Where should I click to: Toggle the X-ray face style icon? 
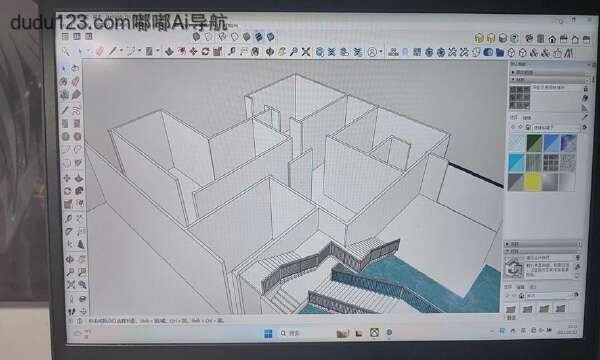196,37
